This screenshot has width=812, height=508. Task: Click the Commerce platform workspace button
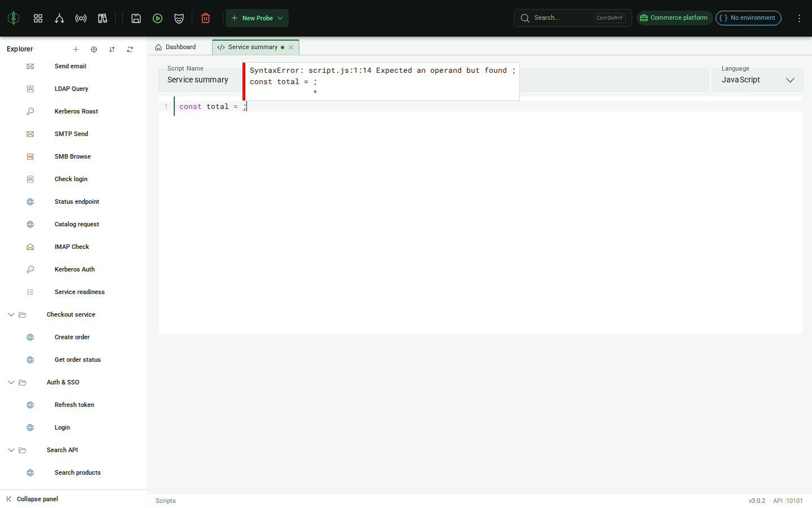(674, 18)
